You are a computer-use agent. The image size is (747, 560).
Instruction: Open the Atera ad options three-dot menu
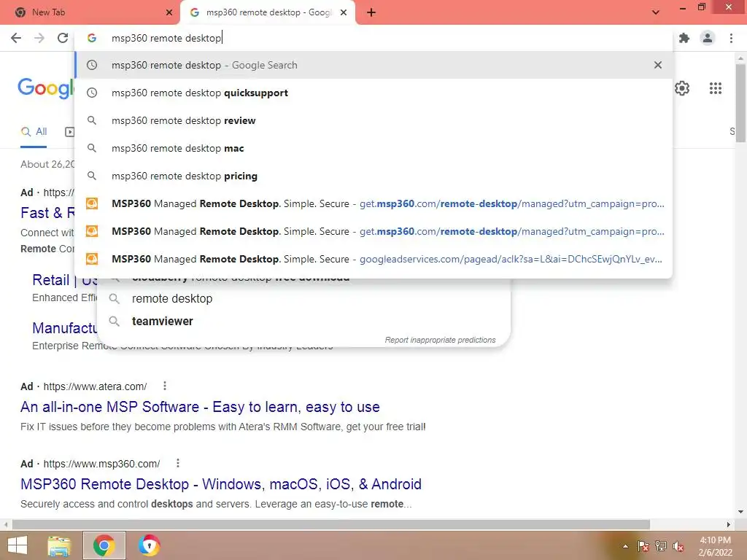165,386
